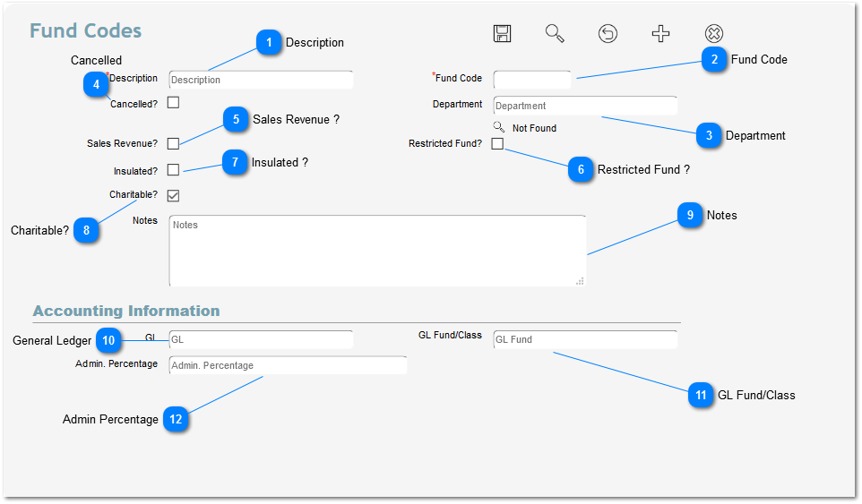Click the Admin. Percentage field
Image resolution: width=862 pixels, height=504 pixels.
(x=287, y=365)
